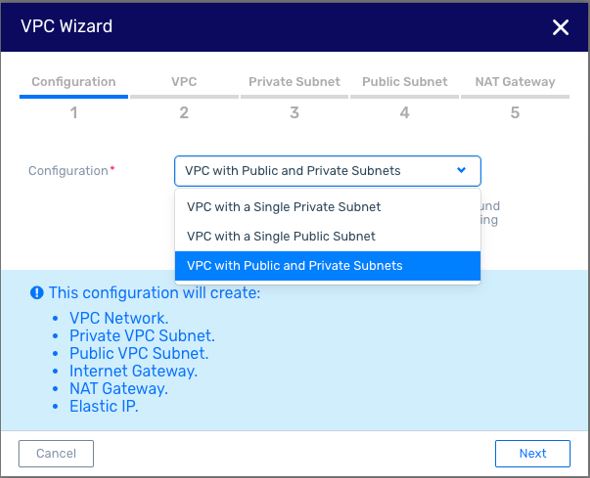Click the Next button
The image size is (590, 478).
[532, 454]
